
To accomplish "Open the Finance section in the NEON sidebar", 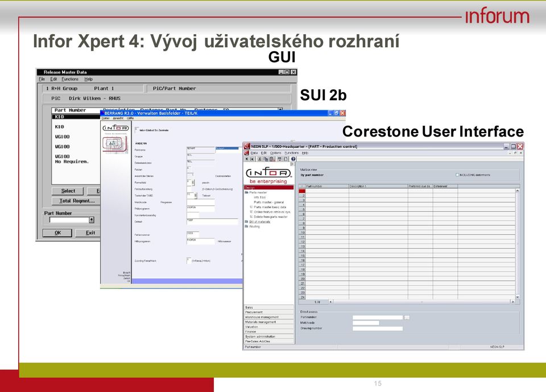I will click(x=269, y=332).
